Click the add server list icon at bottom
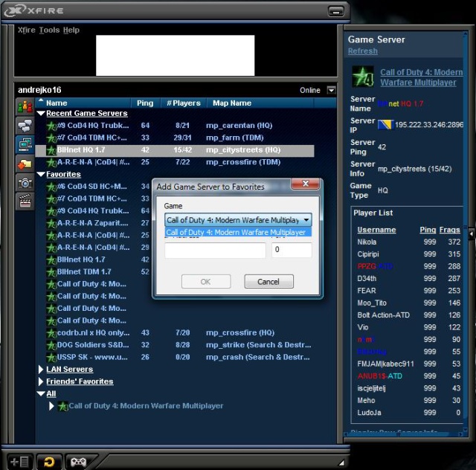This screenshot has height=470, width=476. click(19, 462)
